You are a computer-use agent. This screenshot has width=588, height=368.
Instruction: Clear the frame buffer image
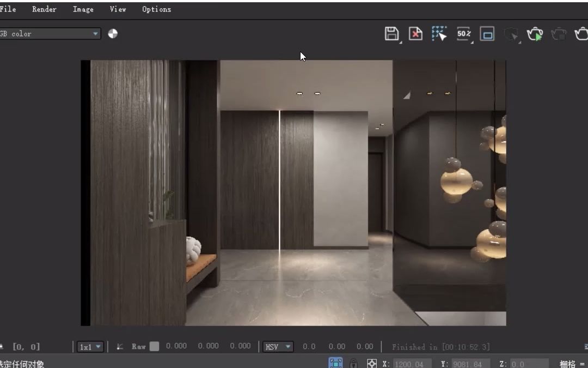(415, 34)
